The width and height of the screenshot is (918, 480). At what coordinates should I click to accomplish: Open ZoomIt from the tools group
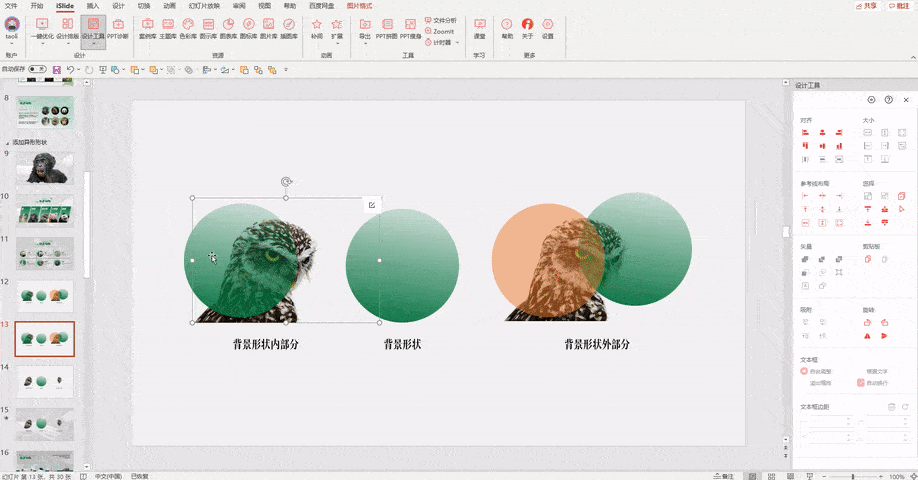click(x=440, y=31)
